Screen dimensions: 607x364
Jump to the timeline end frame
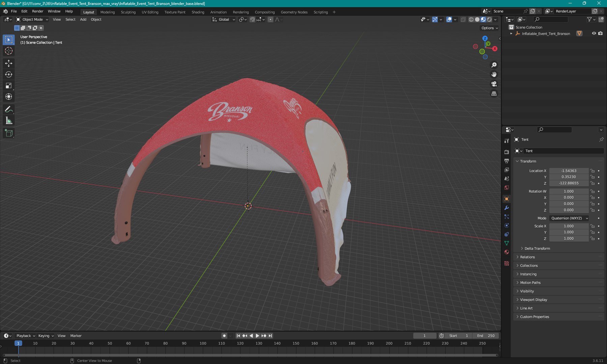click(270, 336)
